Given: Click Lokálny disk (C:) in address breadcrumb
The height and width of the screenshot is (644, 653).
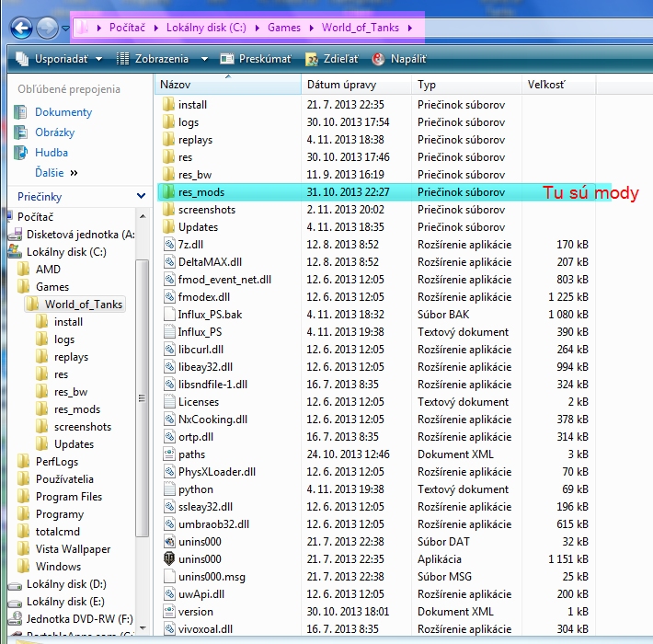Looking at the screenshot, I should [x=206, y=28].
